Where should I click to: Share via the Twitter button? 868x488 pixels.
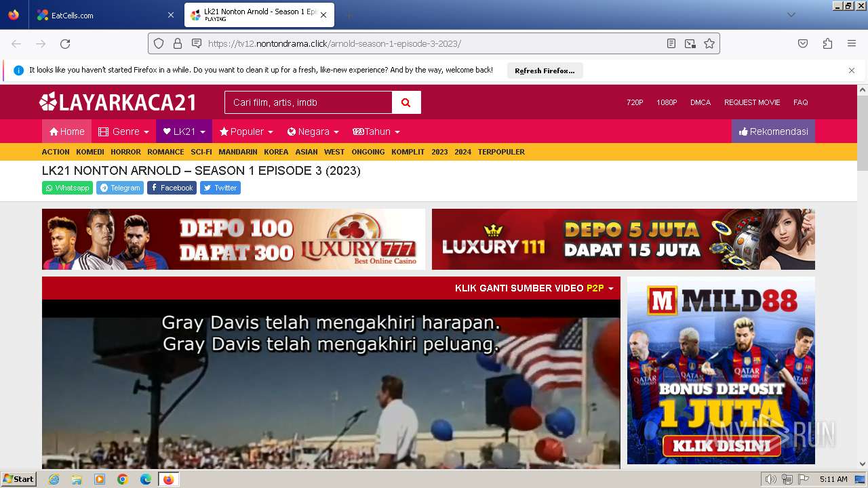click(x=220, y=188)
